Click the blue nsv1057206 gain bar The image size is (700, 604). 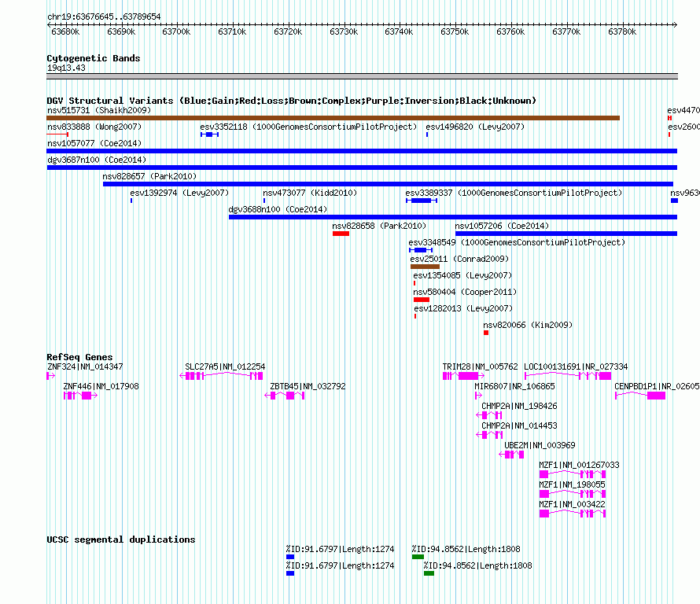coord(566,234)
